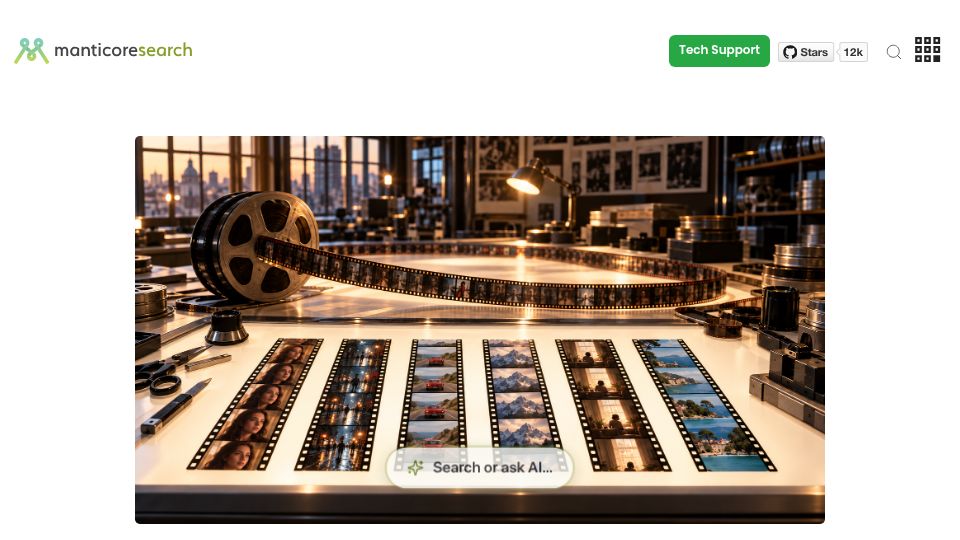Click the Search or ask AI field

pos(480,468)
